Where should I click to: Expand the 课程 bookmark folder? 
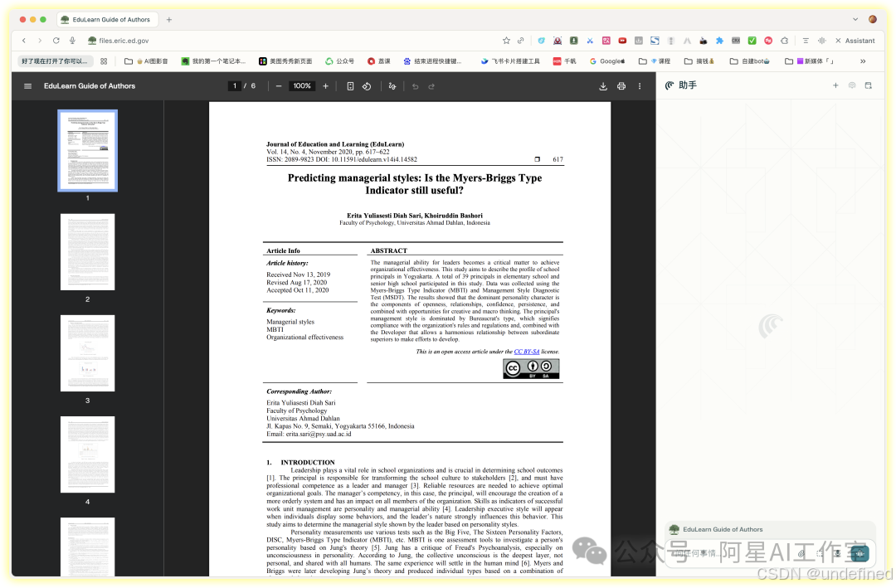[655, 61]
